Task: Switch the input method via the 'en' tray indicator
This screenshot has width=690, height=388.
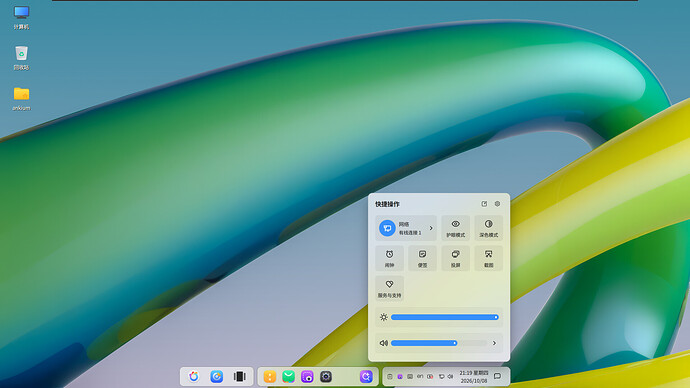Action: (x=420, y=377)
